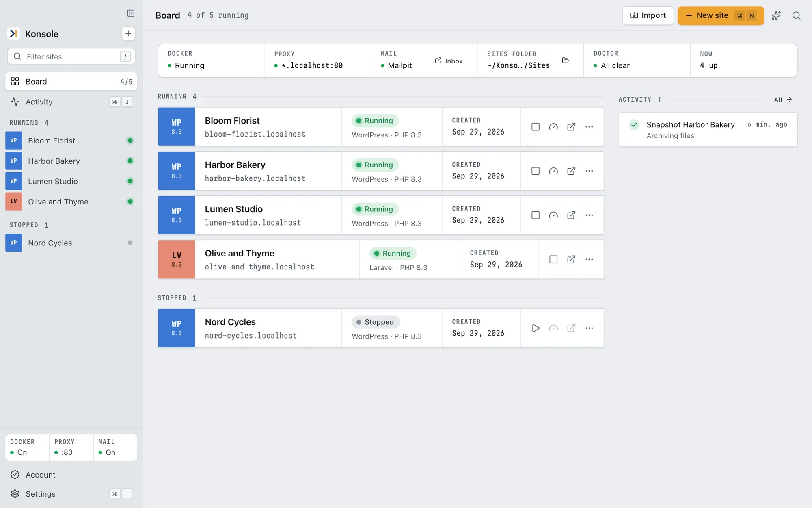812x508 pixels.
Task: Open Bloom Florist performance gauge icon
Action: coord(553,127)
